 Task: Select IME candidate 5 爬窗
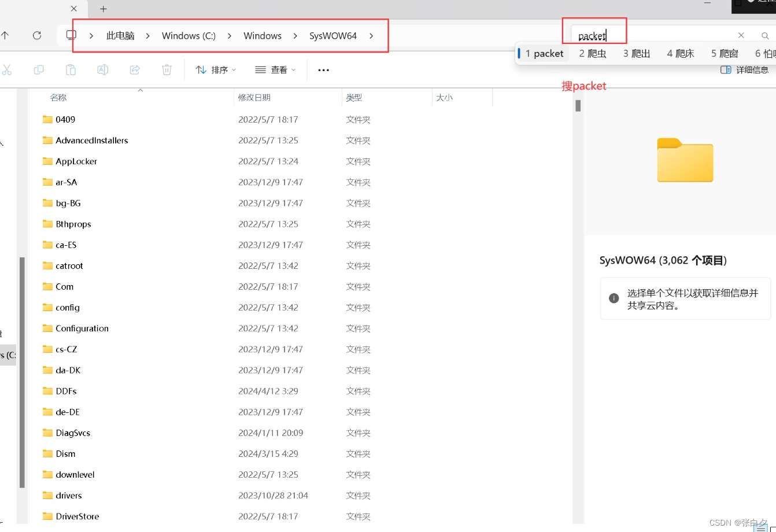(725, 54)
